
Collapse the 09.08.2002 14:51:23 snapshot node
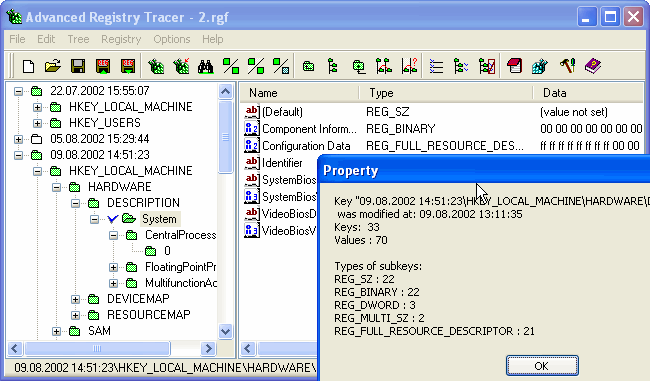[x=18, y=155]
